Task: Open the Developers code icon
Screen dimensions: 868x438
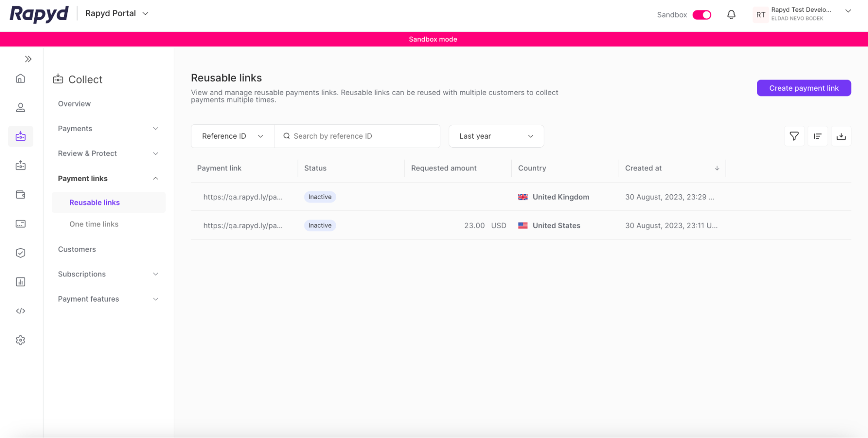Action: [20, 311]
